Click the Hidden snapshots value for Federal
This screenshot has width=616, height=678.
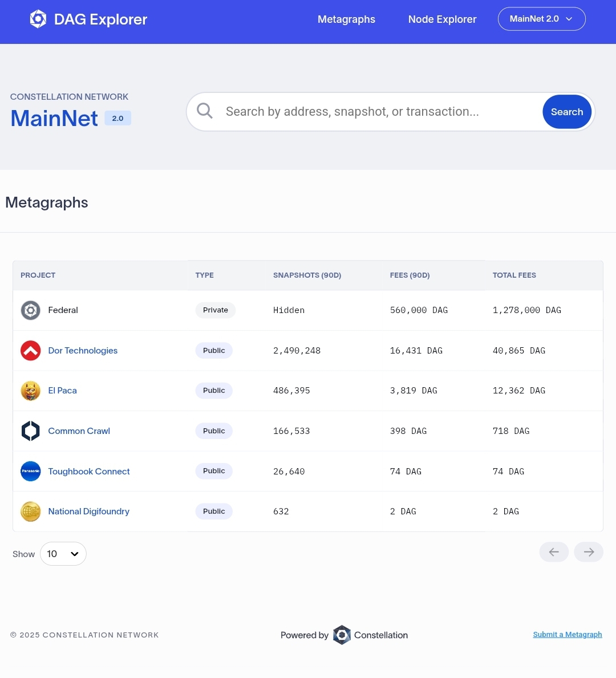[x=289, y=310]
